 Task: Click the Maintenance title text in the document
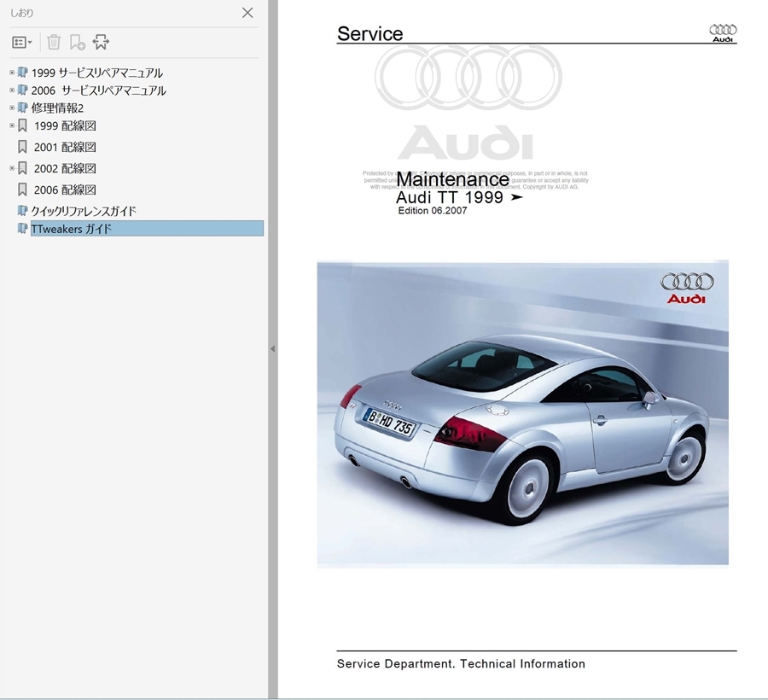[452, 179]
